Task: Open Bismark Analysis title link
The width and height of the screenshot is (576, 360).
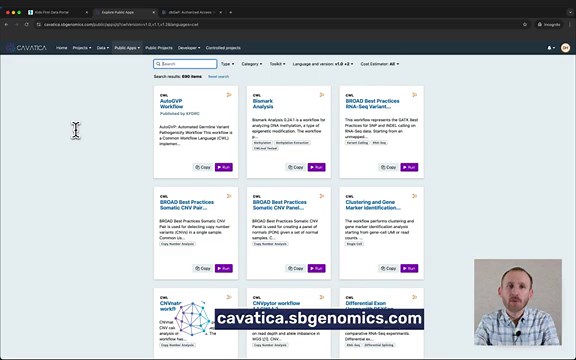Action: pos(263,104)
